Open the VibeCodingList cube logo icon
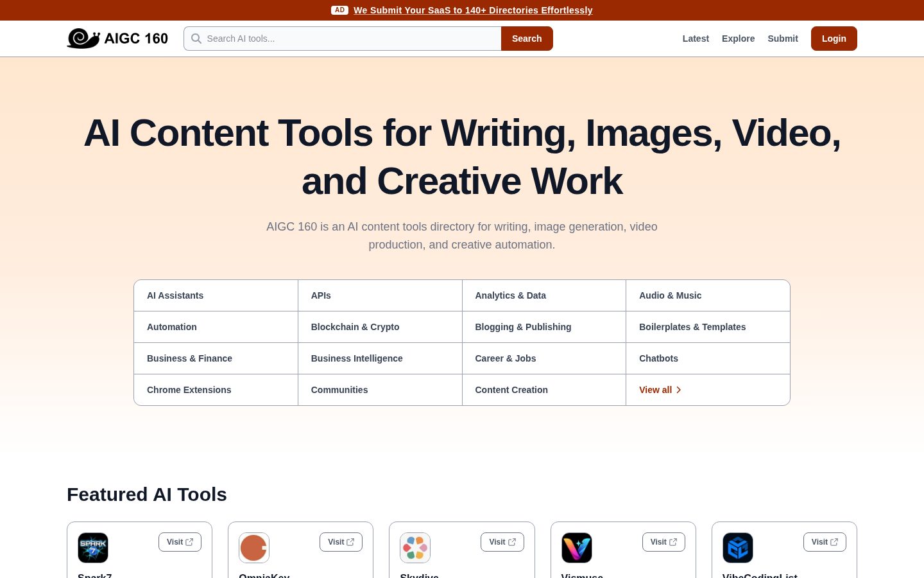 [x=738, y=548]
